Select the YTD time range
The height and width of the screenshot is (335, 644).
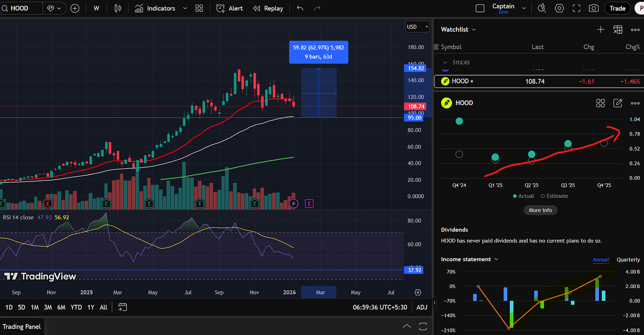pyautogui.click(x=76, y=307)
